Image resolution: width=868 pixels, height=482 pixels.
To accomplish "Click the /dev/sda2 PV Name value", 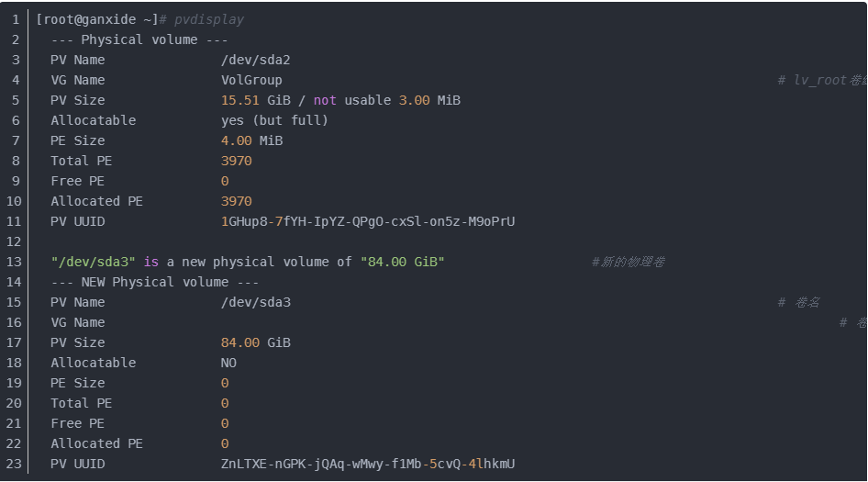I will coord(256,60).
